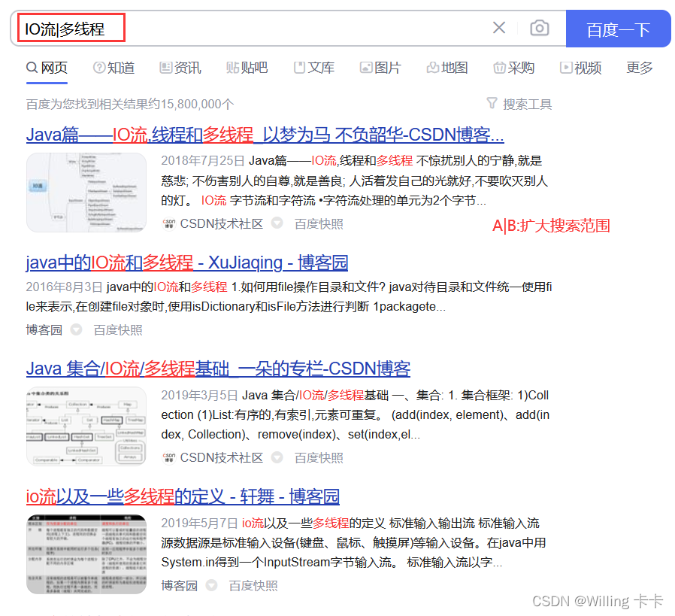The image size is (675, 616).
Task: Expand source dropdown beside first CSDN技术社区
Action: 277,223
